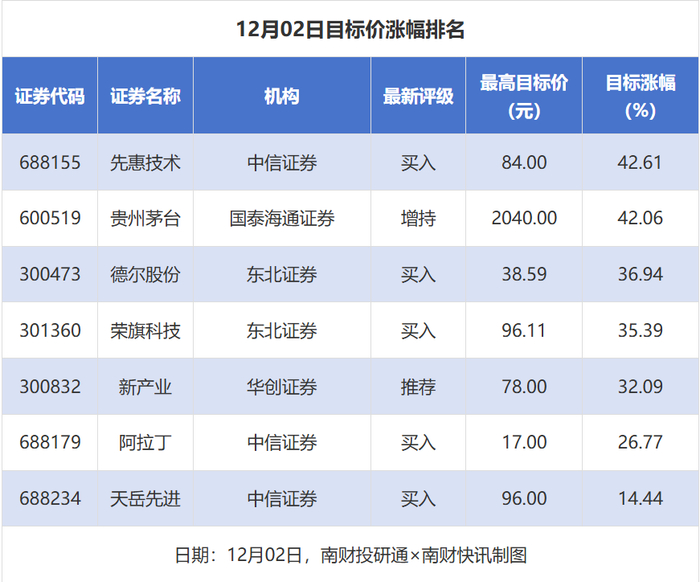
Task: Click the title 12月02日目标价涨幅排名
Action: point(350,29)
